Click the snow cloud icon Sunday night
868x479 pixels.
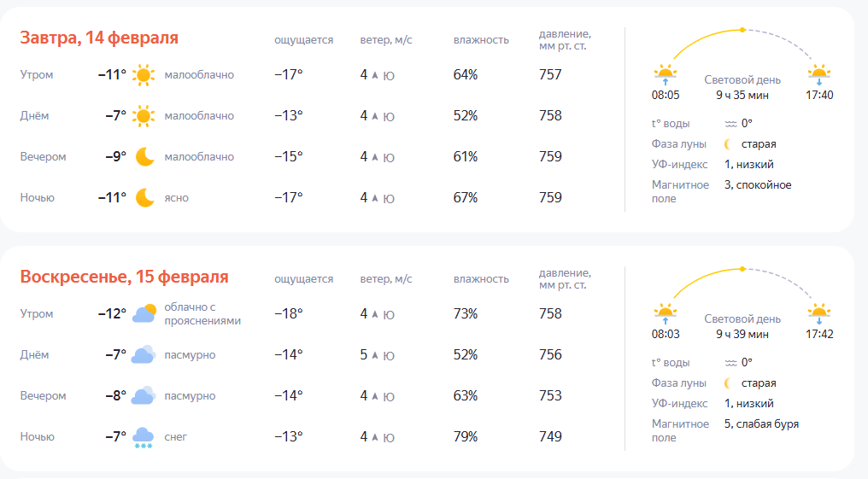(143, 438)
